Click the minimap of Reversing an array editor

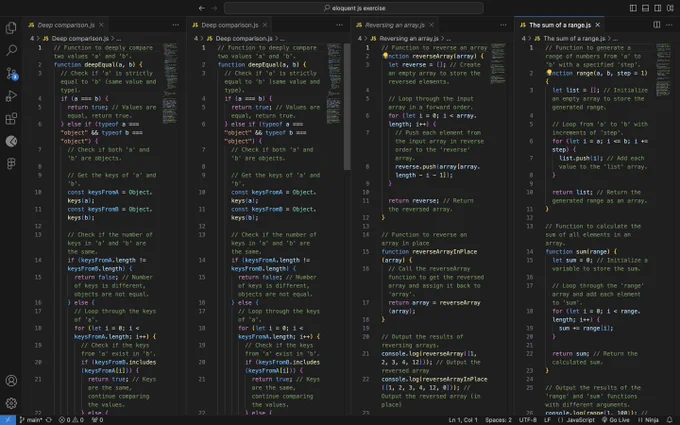498,63
